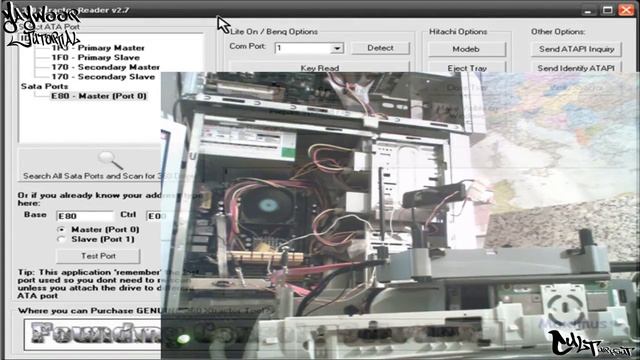Select E80 - Master (Port 0) entry
This screenshot has height=360, width=640.
pos(98,96)
